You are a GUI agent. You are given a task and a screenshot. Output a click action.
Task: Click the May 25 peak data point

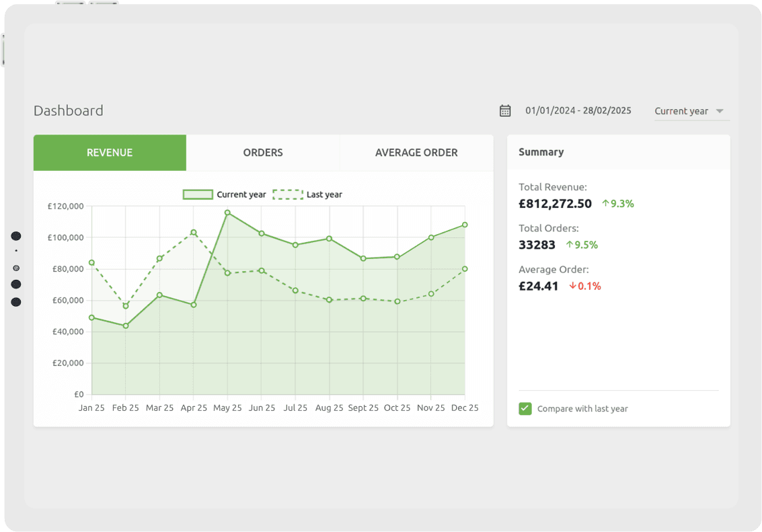pos(227,213)
